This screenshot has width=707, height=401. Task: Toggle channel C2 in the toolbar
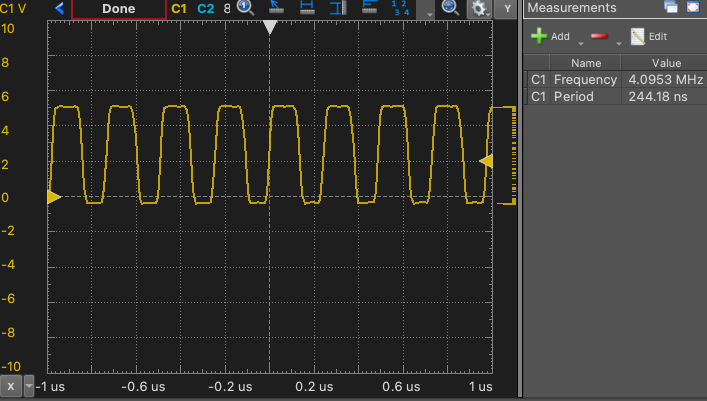(x=205, y=8)
